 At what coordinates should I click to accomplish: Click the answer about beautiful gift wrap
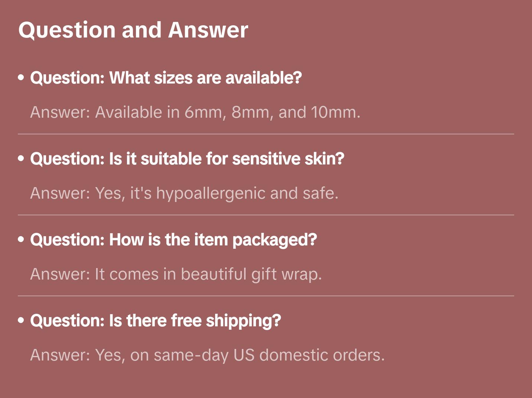point(176,274)
